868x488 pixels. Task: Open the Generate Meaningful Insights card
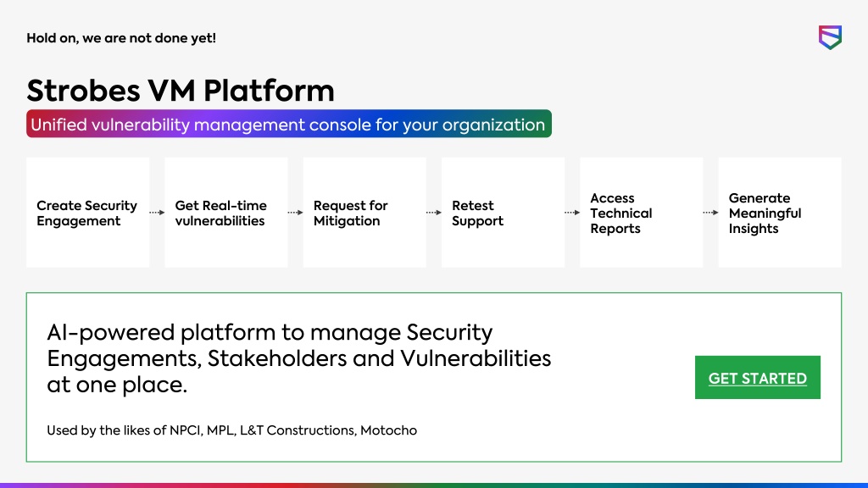[780, 213]
